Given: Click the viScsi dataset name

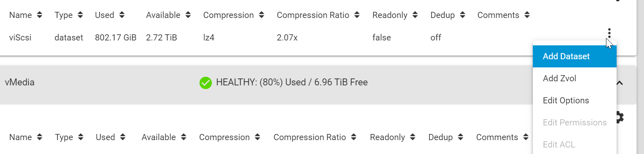Looking at the screenshot, I should tap(20, 38).
